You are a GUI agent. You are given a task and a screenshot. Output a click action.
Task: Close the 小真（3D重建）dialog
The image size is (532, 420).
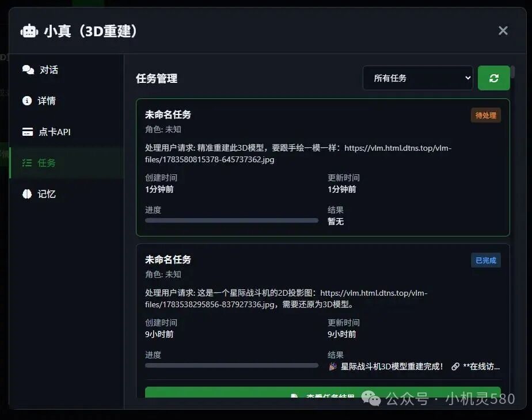click(x=503, y=30)
